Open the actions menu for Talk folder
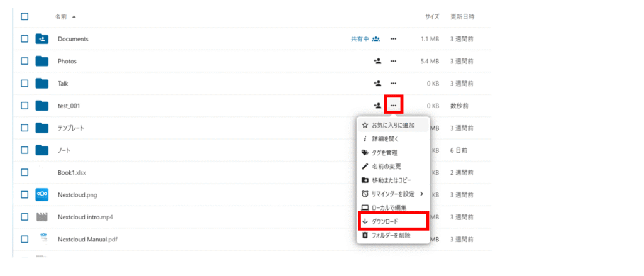 393,83
